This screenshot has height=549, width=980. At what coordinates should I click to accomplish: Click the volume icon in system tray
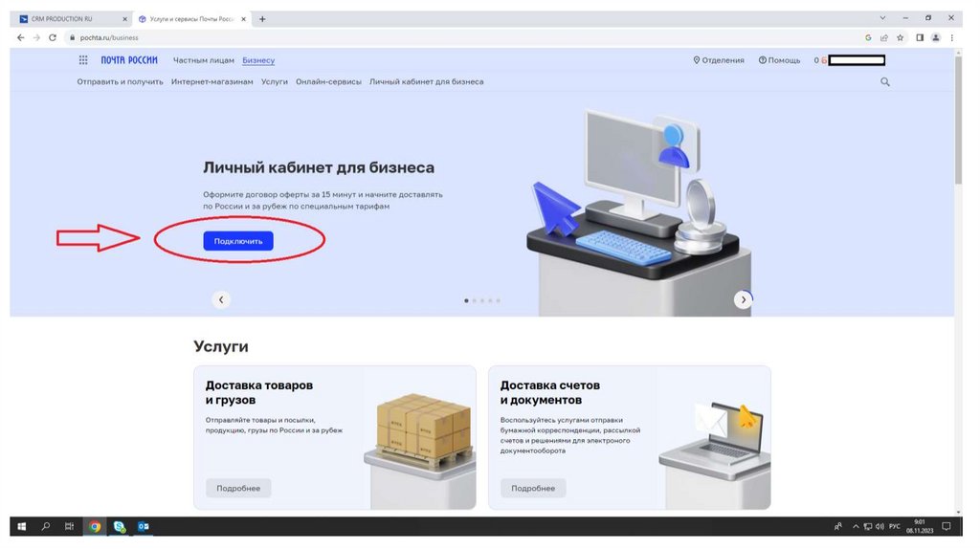(880, 526)
